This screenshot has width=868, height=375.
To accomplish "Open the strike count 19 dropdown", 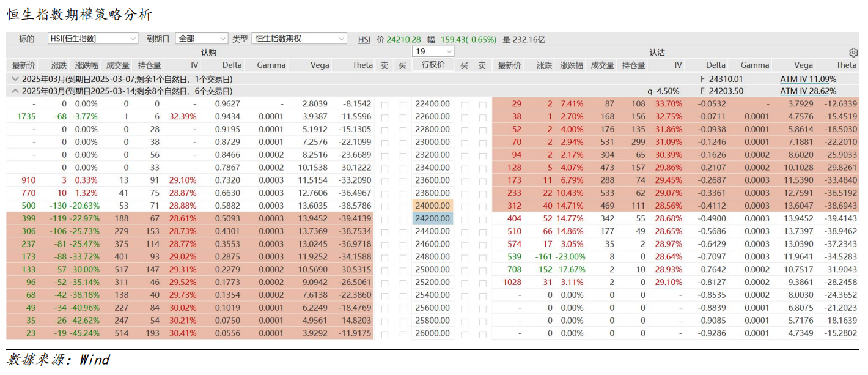I will pyautogui.click(x=433, y=52).
